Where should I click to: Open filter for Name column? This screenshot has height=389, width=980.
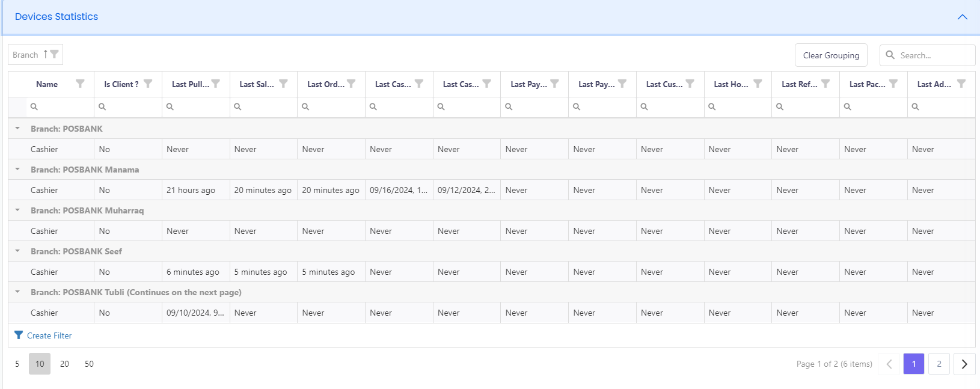pyautogui.click(x=80, y=84)
